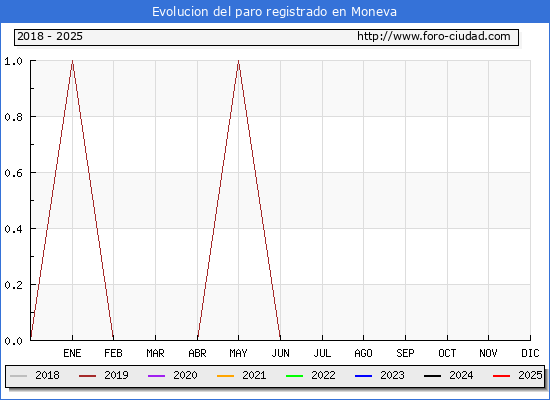Click the 2020 purple legend swatch
This screenshot has height=400, width=550.
point(156,376)
